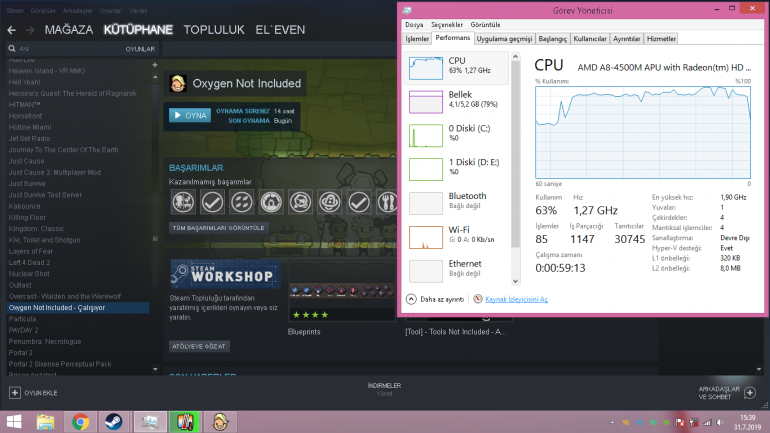Go back with Steam's back arrow
The width and height of the screenshot is (770, 433).
tap(12, 30)
